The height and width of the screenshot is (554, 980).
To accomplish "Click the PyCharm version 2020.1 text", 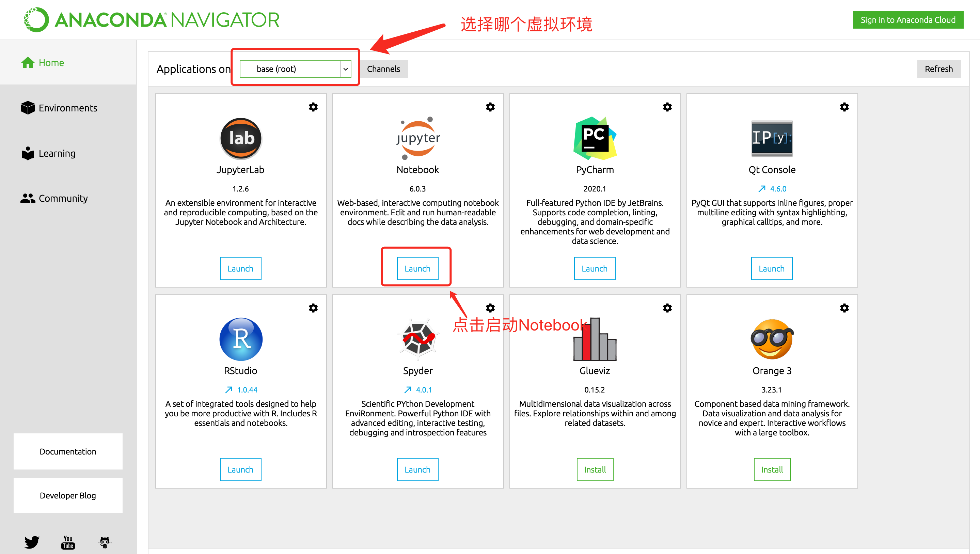I will [595, 189].
